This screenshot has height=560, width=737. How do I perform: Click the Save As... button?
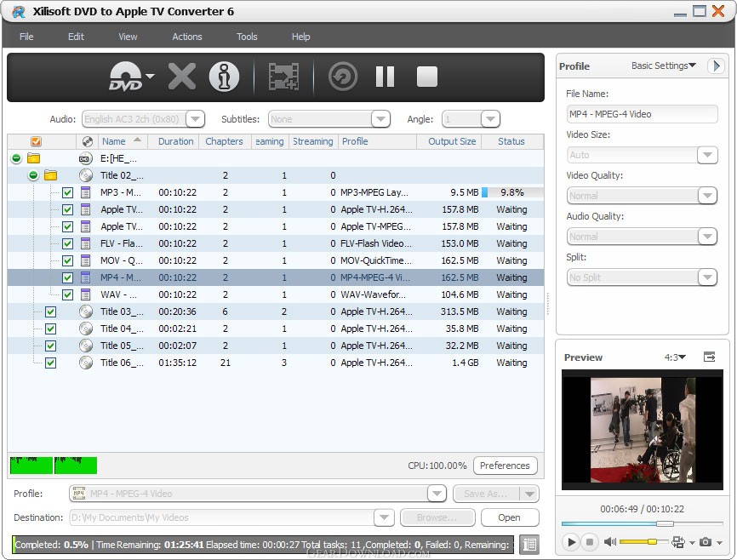(486, 494)
